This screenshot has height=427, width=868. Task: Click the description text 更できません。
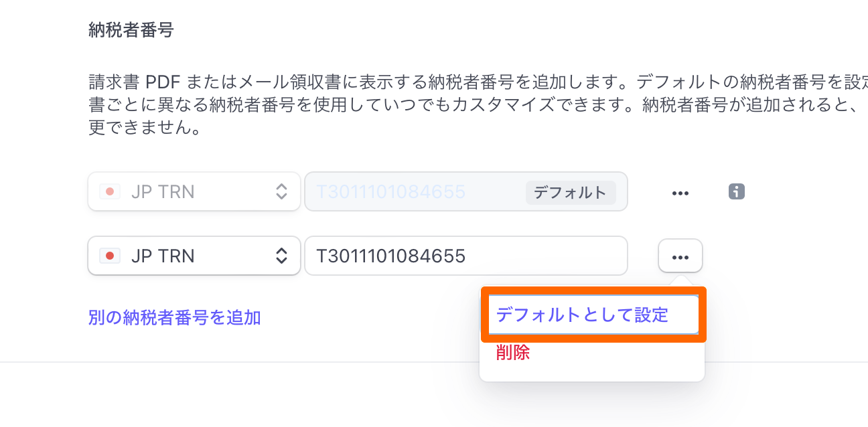145,127
